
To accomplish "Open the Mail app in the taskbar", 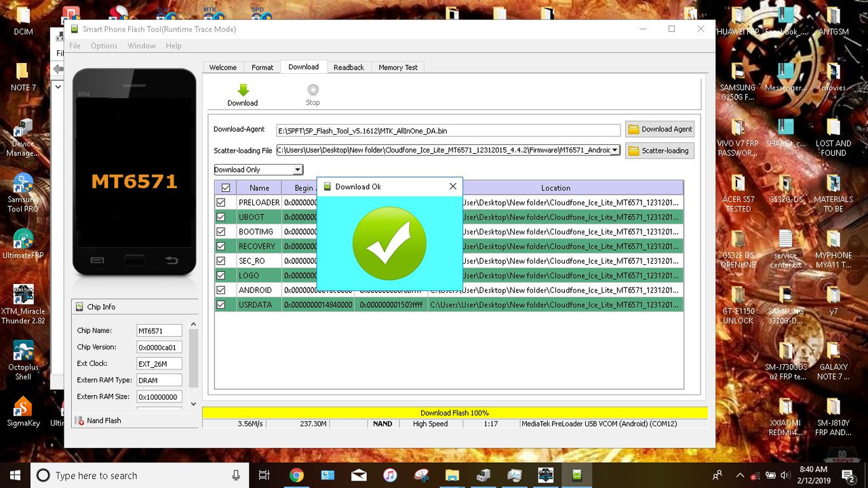I will (359, 475).
